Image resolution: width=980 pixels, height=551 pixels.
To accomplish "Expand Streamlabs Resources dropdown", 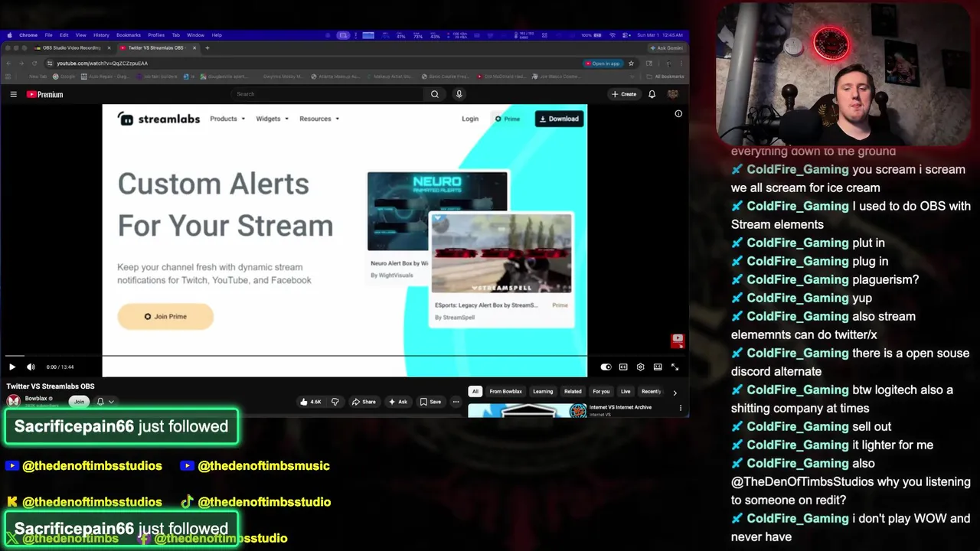I will coord(319,119).
